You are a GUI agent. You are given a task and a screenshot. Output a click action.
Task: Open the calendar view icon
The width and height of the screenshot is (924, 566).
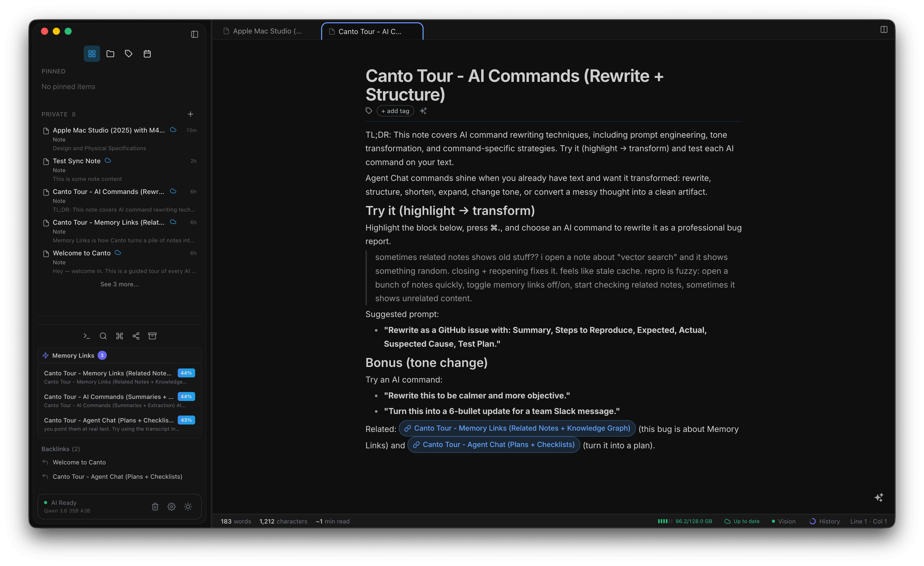tap(147, 53)
